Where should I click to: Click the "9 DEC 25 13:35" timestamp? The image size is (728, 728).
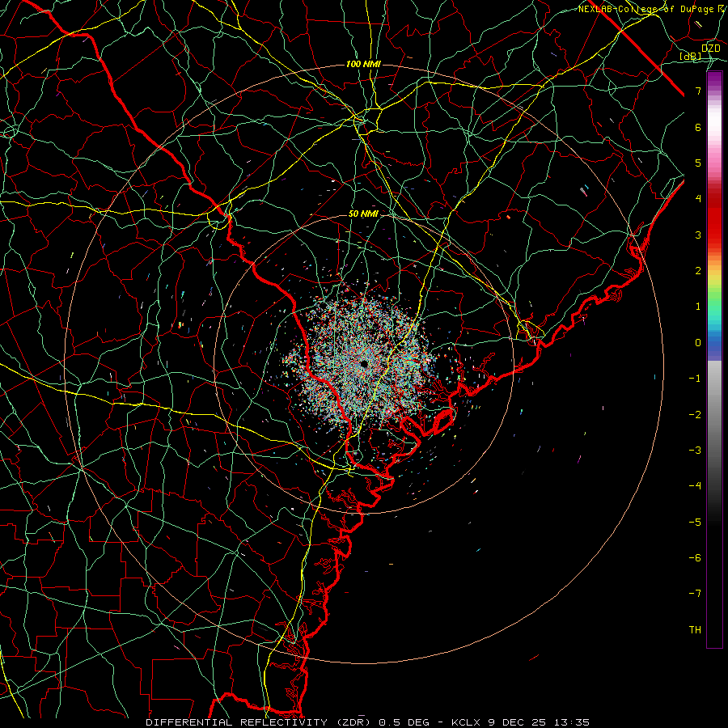click(x=539, y=722)
